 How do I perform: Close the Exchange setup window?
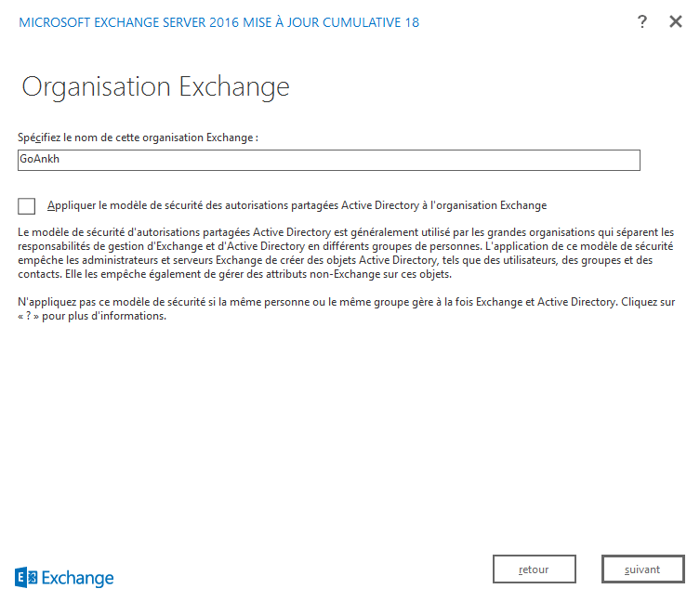coord(676,21)
